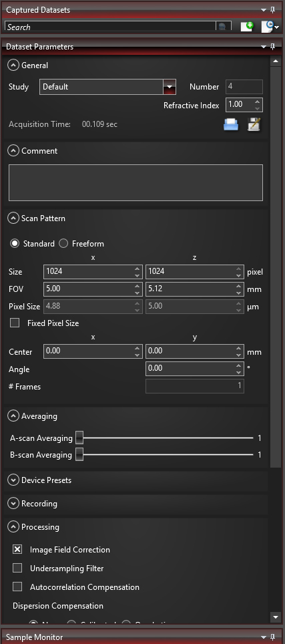Pin the Sample Monitor panel
Image resolution: width=285 pixels, height=644 pixels.
point(273,637)
